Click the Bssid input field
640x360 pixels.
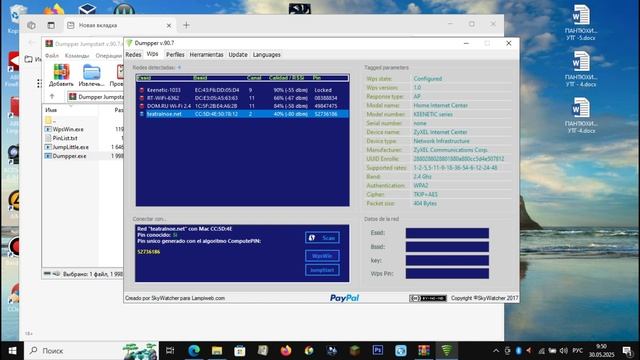click(x=447, y=247)
